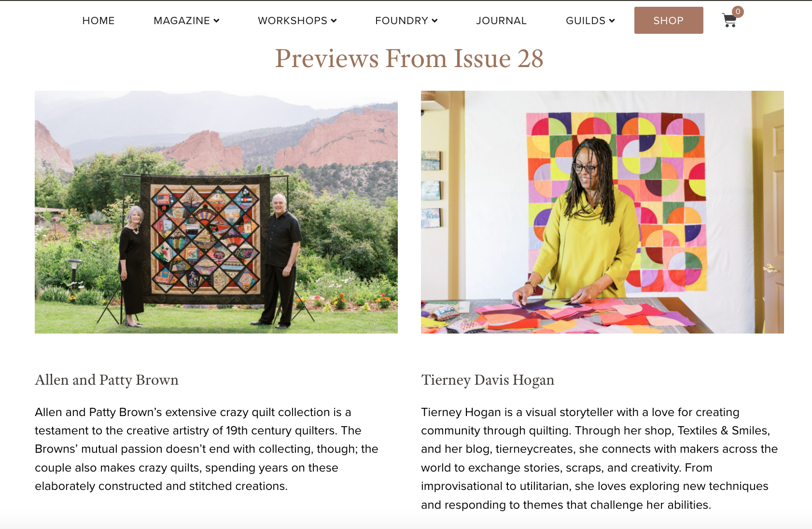Open the Journal menu item
The image size is (812, 529).
point(501,21)
